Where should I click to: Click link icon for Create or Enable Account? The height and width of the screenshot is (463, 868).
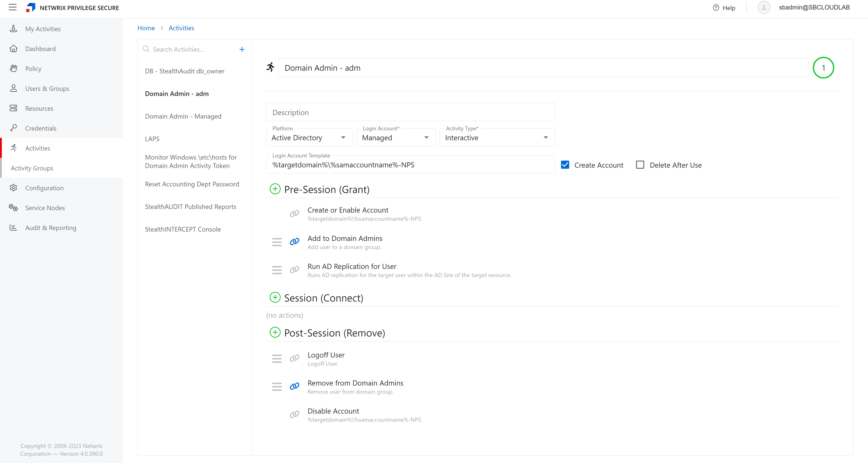(x=294, y=214)
